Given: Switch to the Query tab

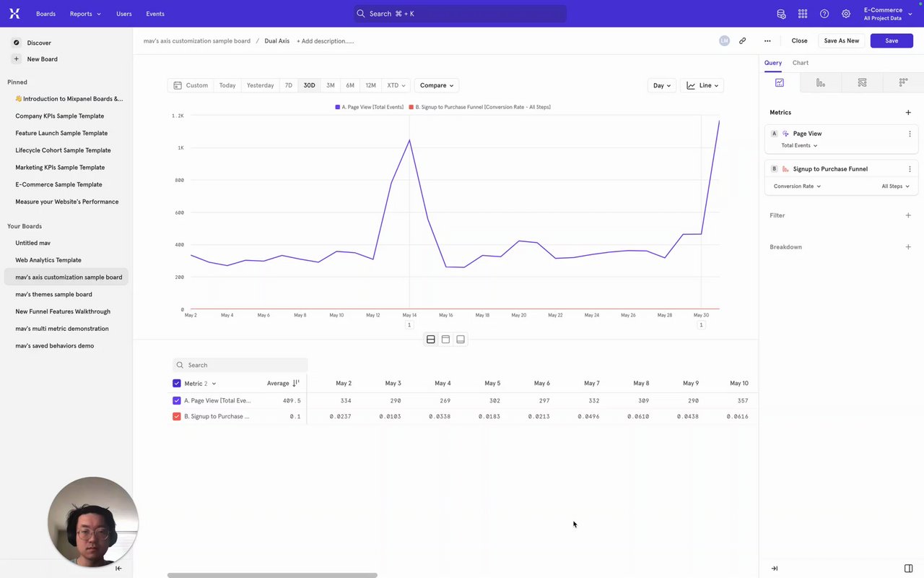Looking at the screenshot, I should tap(773, 63).
